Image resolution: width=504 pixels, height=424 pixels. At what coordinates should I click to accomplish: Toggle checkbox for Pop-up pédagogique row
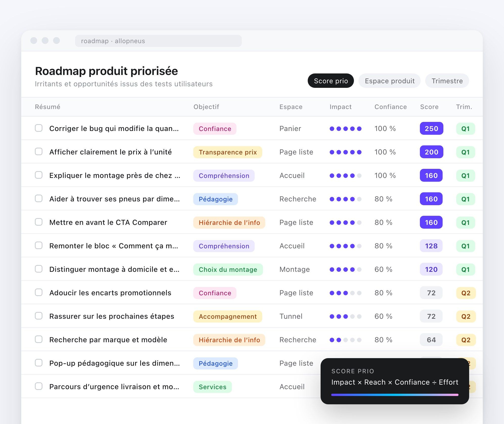click(x=39, y=363)
